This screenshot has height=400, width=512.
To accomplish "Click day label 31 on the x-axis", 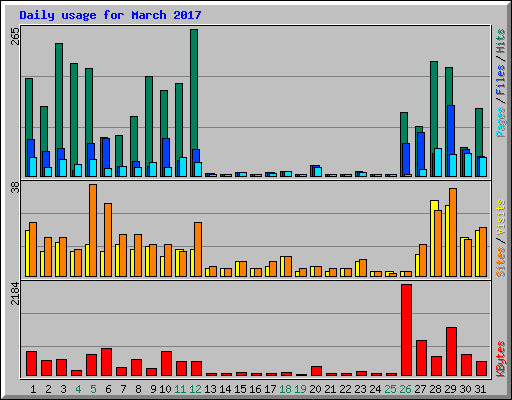I will coord(480,389).
